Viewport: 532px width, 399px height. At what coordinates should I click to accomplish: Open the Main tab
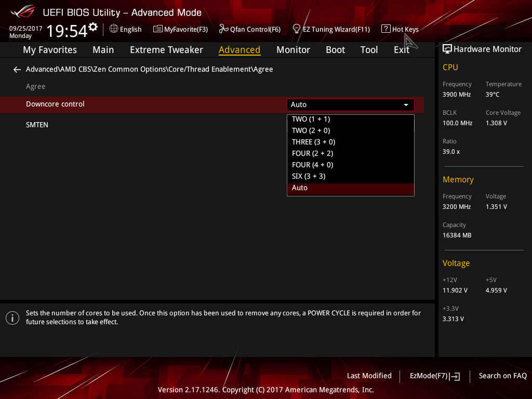103,50
